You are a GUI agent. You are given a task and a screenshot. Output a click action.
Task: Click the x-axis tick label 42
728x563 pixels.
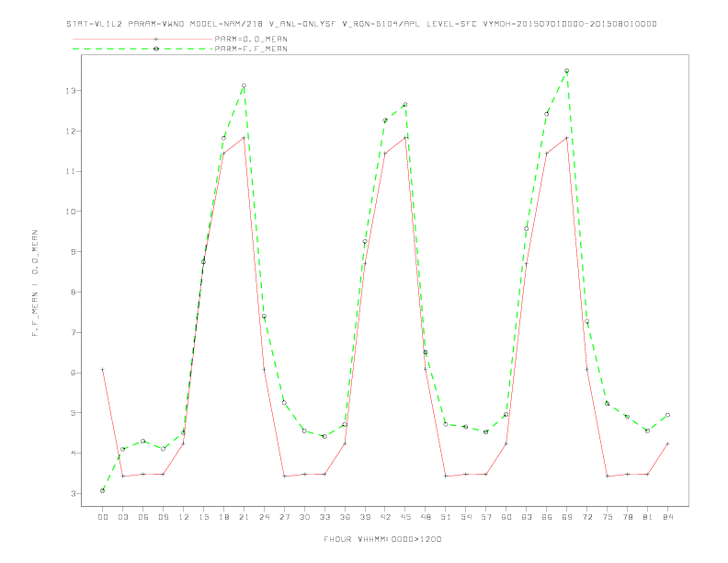point(385,517)
